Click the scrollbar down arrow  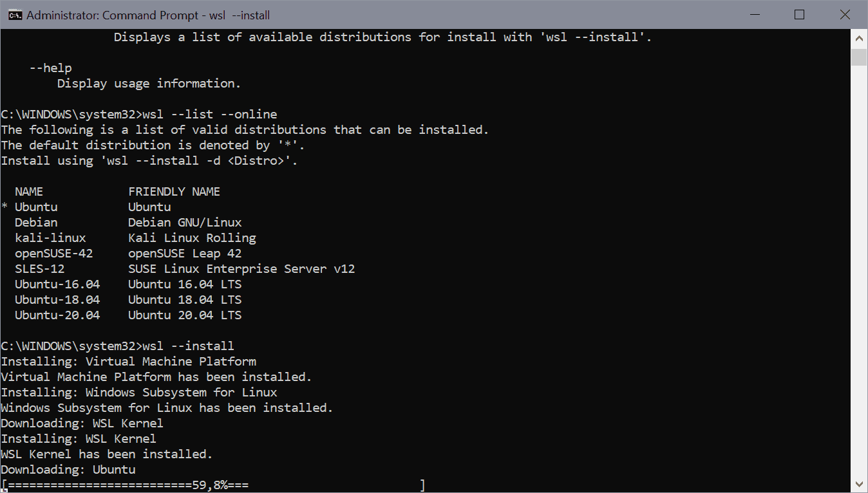(859, 483)
